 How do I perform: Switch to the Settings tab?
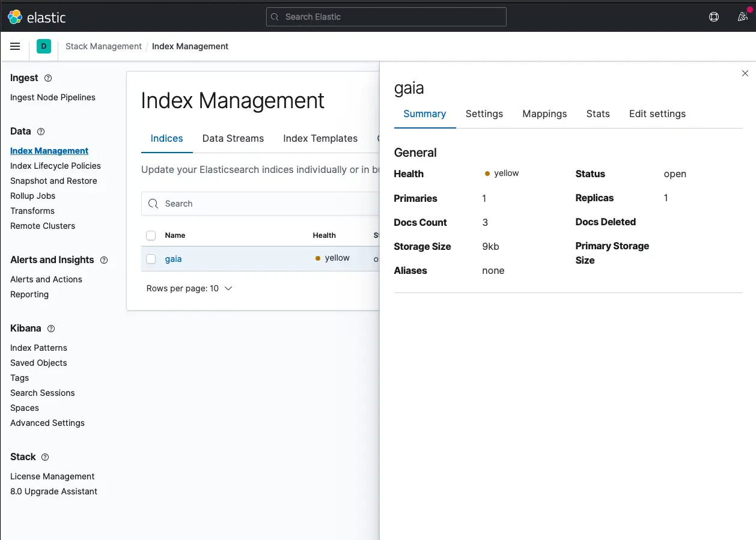(484, 114)
